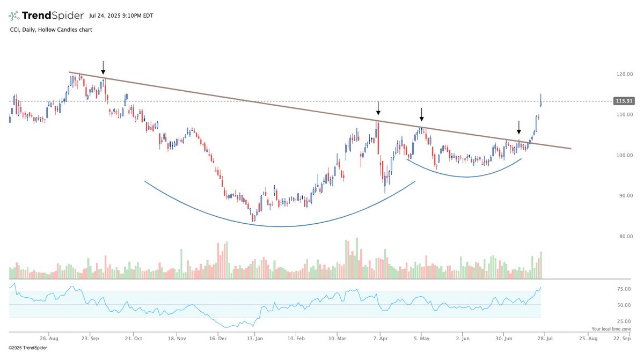Image resolution: width=644 pixels, height=352 pixels.
Task: Click the 120.00 price axis label
Action: pos(624,74)
